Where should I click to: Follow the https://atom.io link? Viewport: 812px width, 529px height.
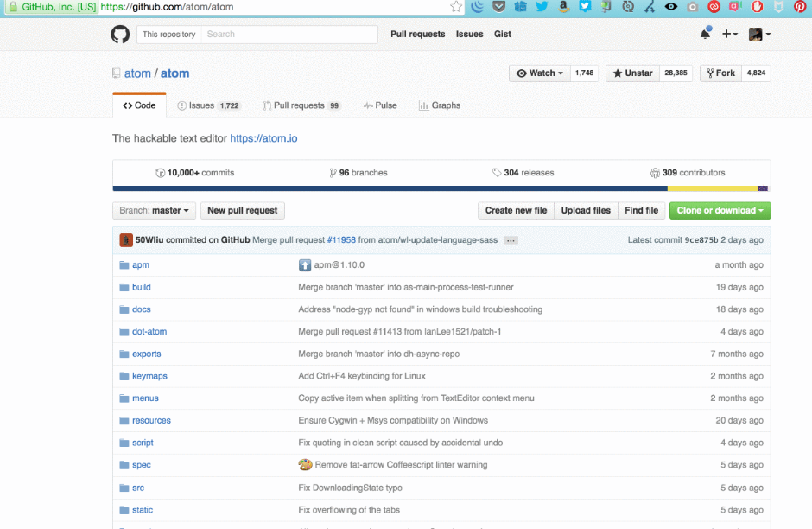click(263, 138)
